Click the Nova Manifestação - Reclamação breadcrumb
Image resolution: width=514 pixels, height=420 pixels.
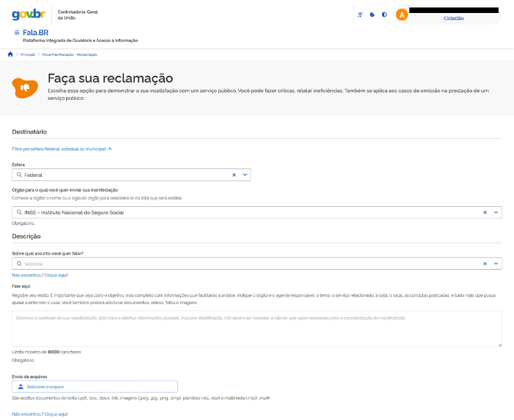pos(70,54)
